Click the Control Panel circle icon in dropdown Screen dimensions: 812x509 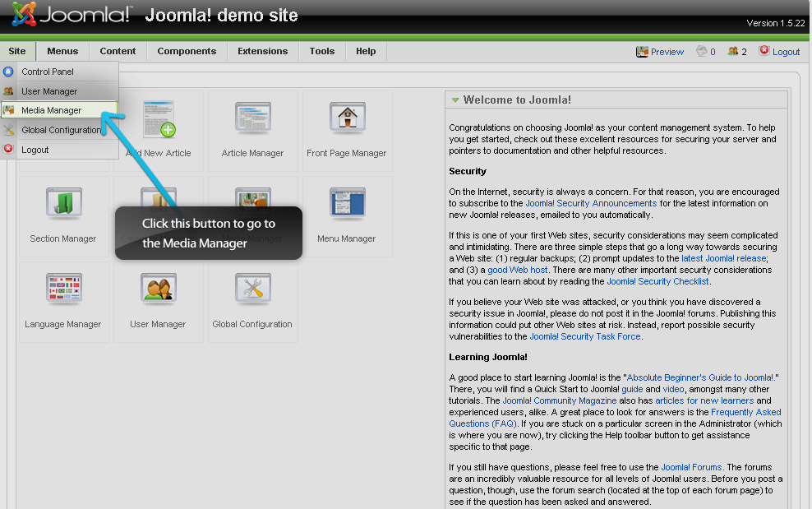tap(8, 72)
